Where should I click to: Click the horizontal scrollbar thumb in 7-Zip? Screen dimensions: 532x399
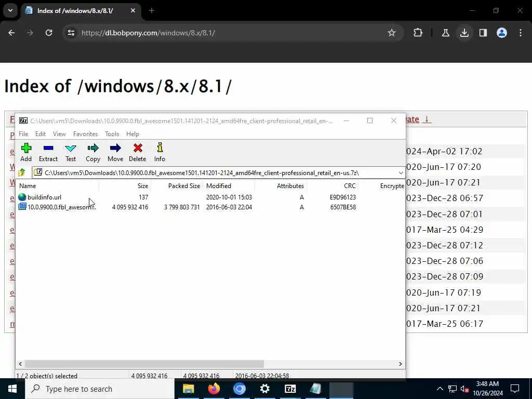pyautogui.click(x=144, y=364)
